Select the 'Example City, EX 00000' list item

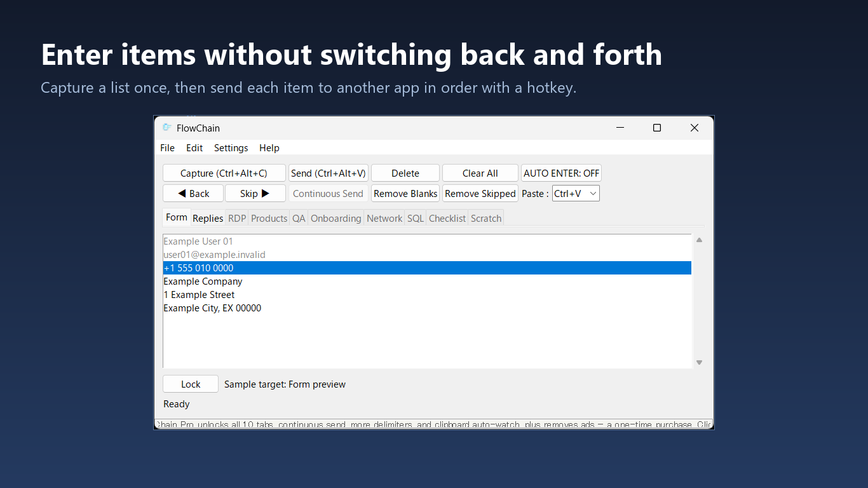click(x=427, y=308)
